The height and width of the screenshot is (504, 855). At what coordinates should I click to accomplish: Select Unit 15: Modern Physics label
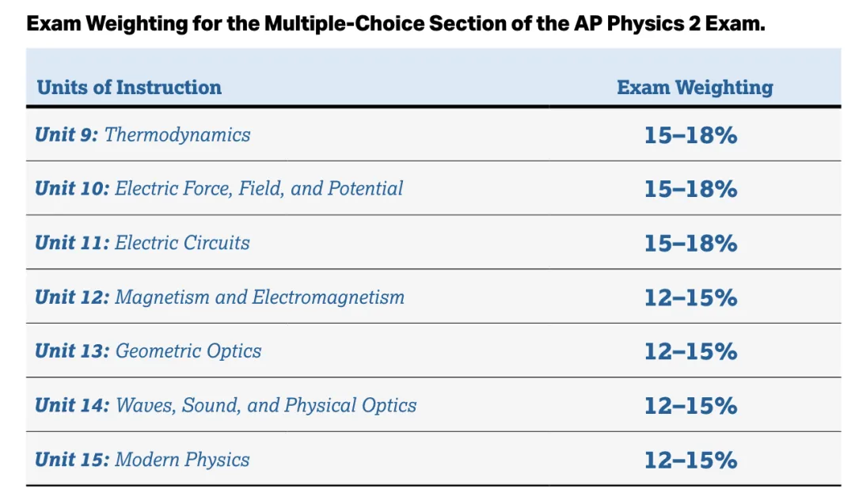click(142, 460)
